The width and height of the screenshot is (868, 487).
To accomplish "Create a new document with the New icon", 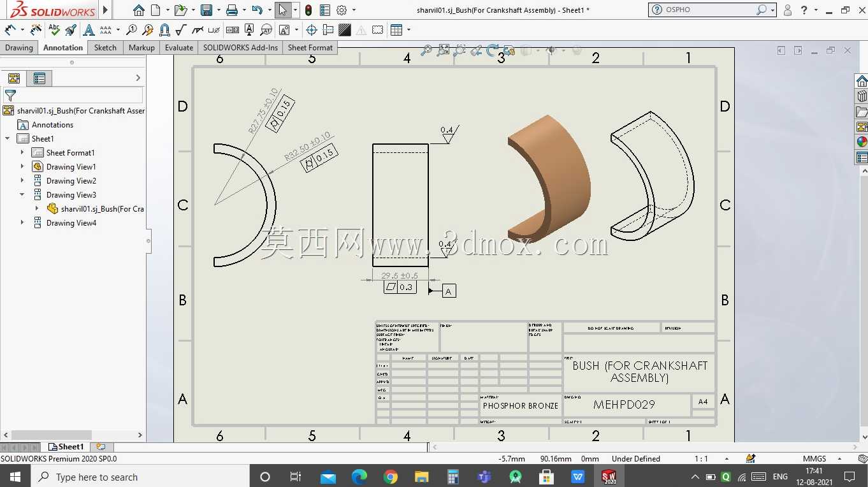I will 155,10.
